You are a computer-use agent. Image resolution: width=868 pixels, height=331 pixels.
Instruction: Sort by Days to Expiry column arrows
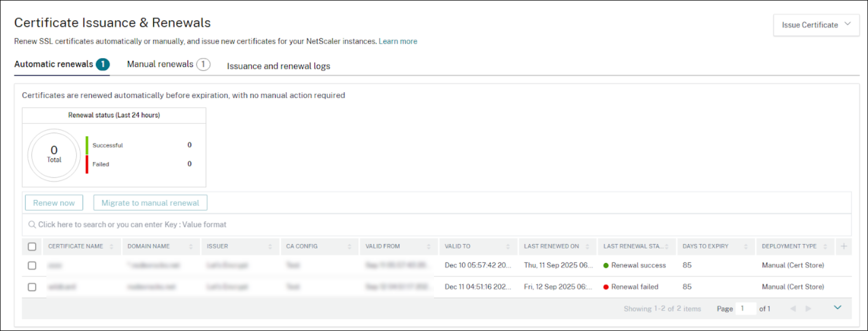pos(746,246)
